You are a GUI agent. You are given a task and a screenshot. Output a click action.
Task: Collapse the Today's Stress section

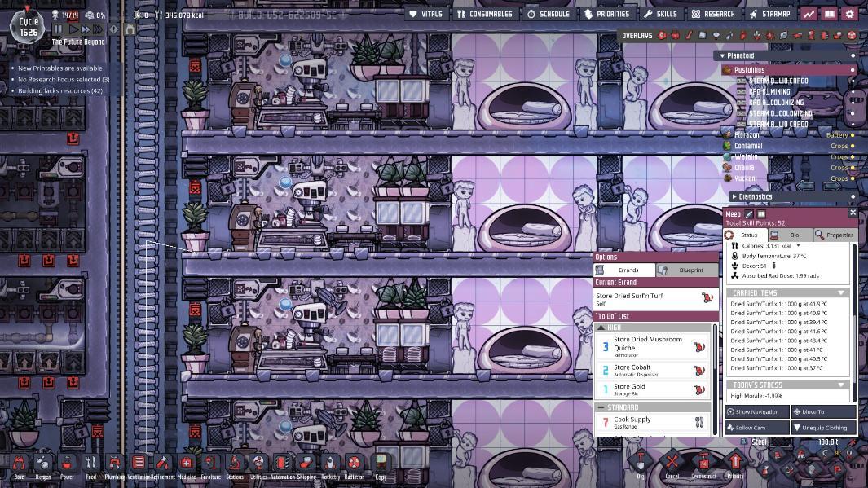[x=841, y=385]
